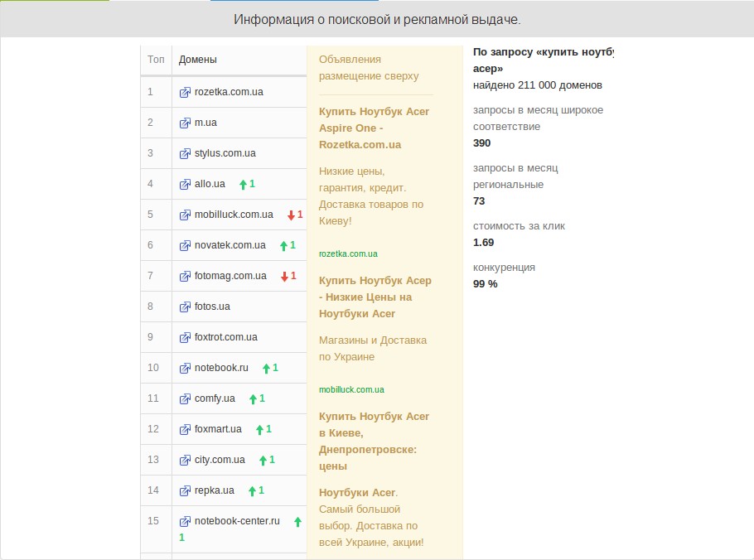
Task: Click external link icon beside stylus.com.ua
Action: pos(185,153)
